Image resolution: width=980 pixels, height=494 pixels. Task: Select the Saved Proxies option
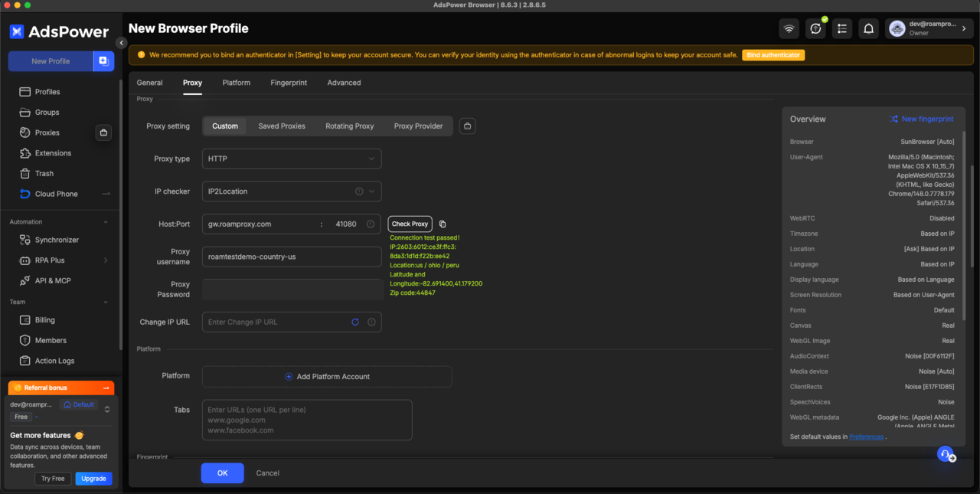(282, 126)
